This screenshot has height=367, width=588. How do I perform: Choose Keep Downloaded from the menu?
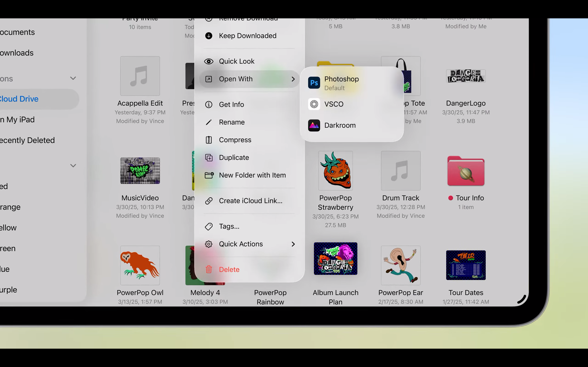[247, 36]
